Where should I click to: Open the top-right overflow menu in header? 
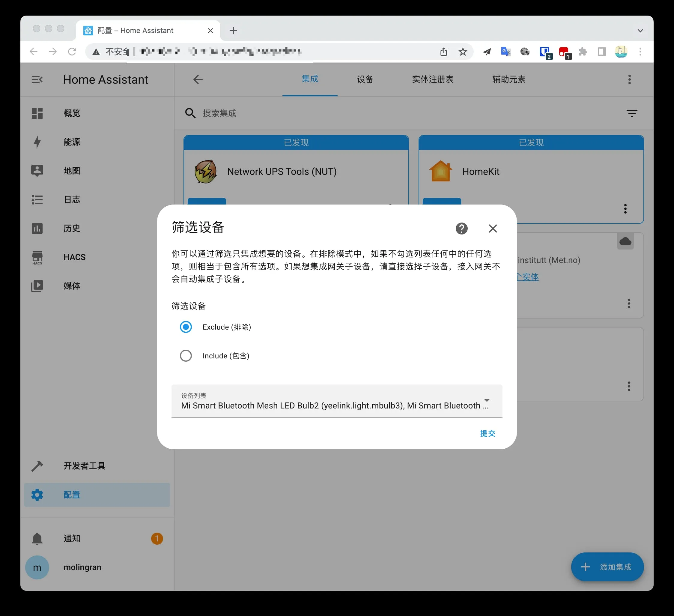click(x=629, y=79)
